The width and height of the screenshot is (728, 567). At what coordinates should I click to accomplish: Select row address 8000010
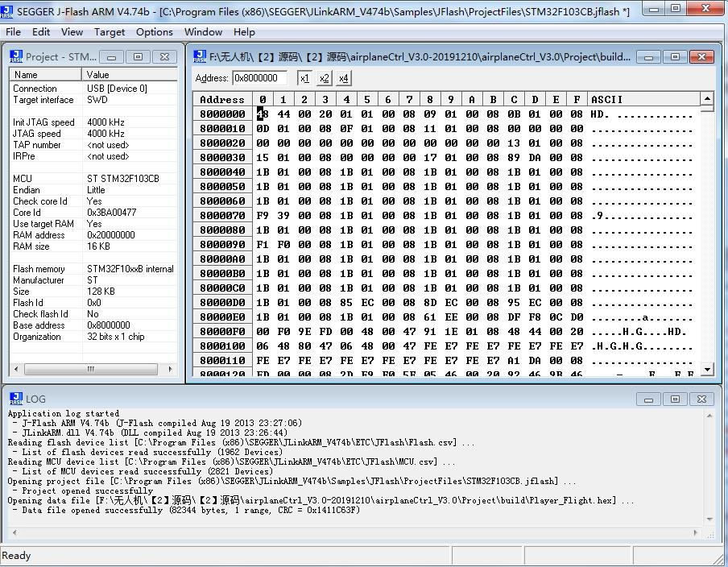click(222, 129)
